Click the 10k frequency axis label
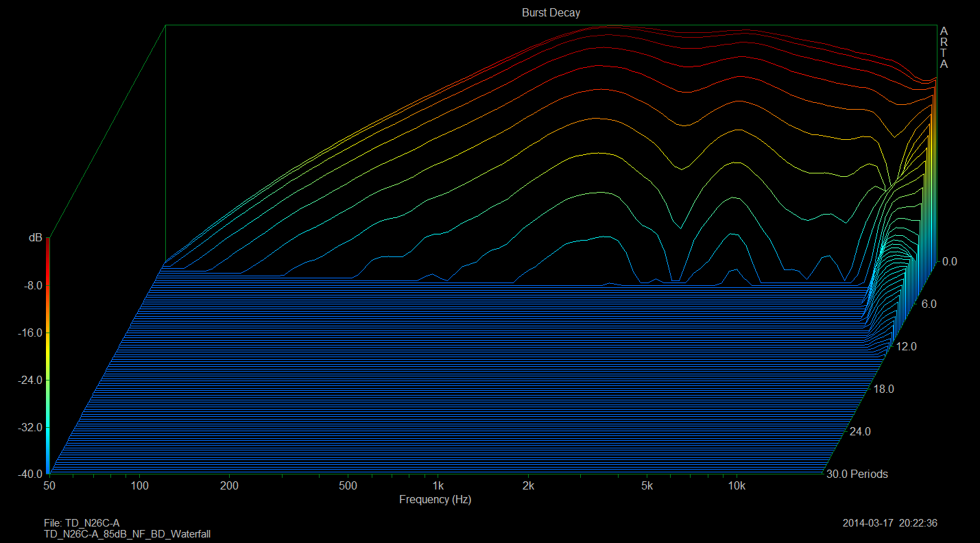Screen dimensions: 980x543 click(x=737, y=486)
